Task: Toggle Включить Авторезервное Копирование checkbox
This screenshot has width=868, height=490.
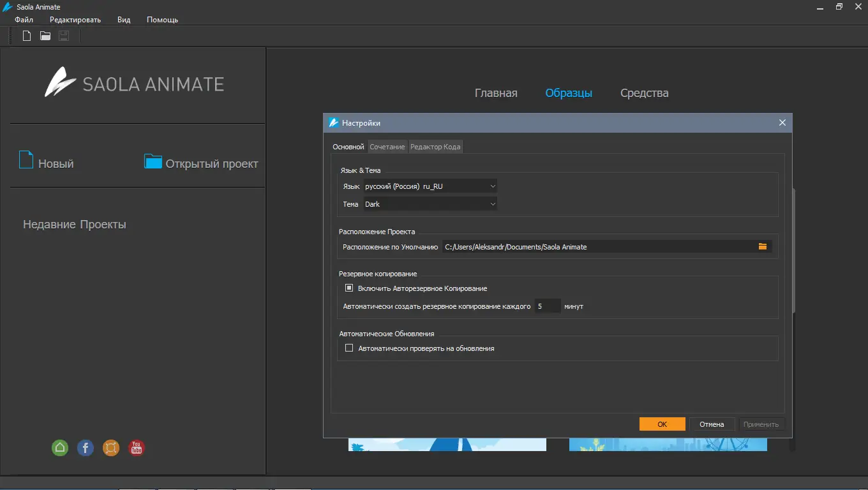Action: click(x=349, y=288)
